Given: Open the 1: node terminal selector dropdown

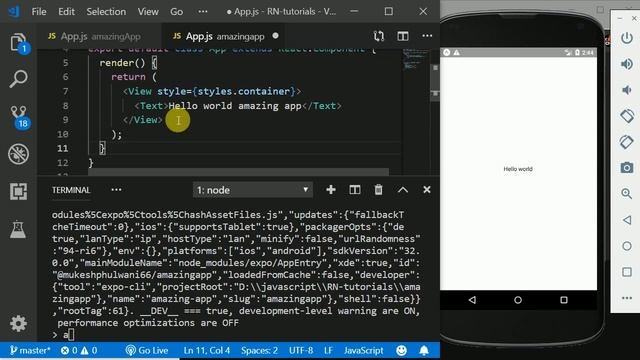Looking at the screenshot, I should pos(253,190).
